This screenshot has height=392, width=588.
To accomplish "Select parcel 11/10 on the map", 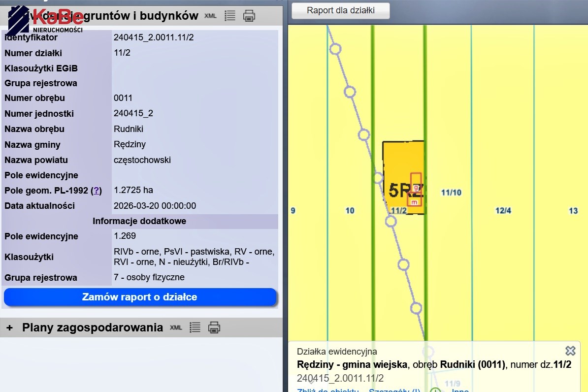I will (451, 193).
